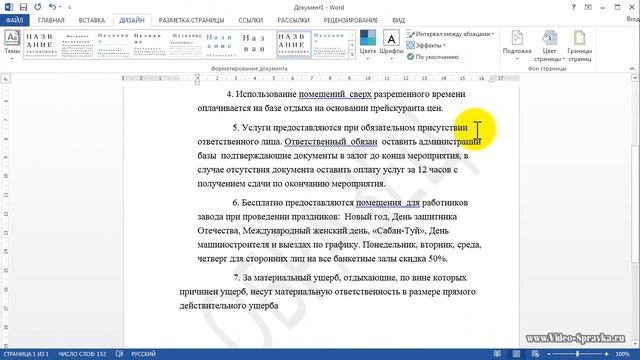Image resolution: width=640 pixels, height=360 pixels.
Task: Switch to the РЕЦЕНЗИРОВАНИЕ tab
Action: (351, 20)
